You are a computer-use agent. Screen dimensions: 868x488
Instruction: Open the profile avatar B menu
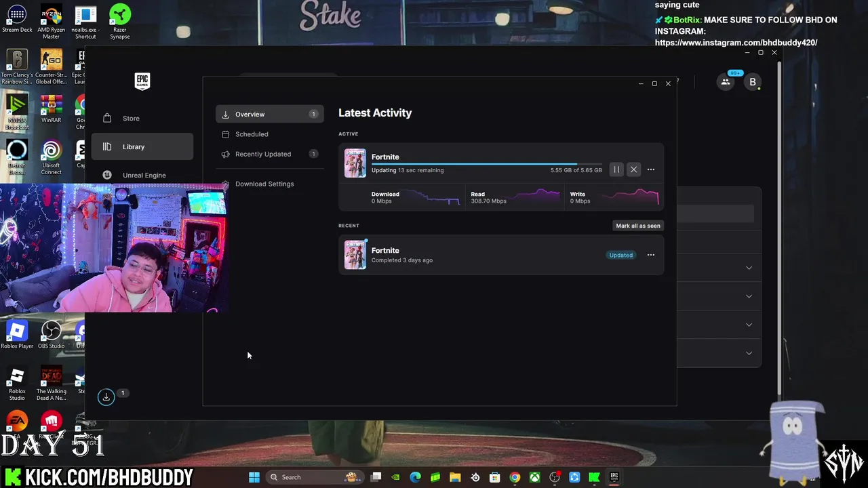click(752, 82)
